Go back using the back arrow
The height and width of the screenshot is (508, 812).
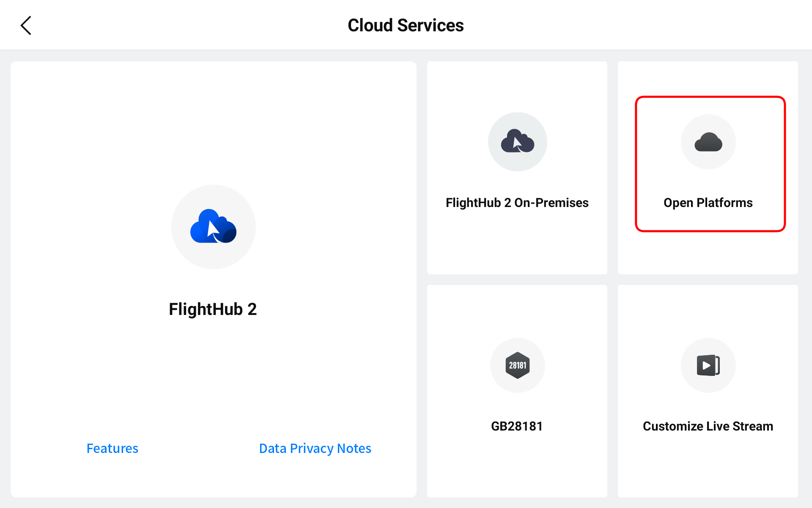[x=26, y=25]
